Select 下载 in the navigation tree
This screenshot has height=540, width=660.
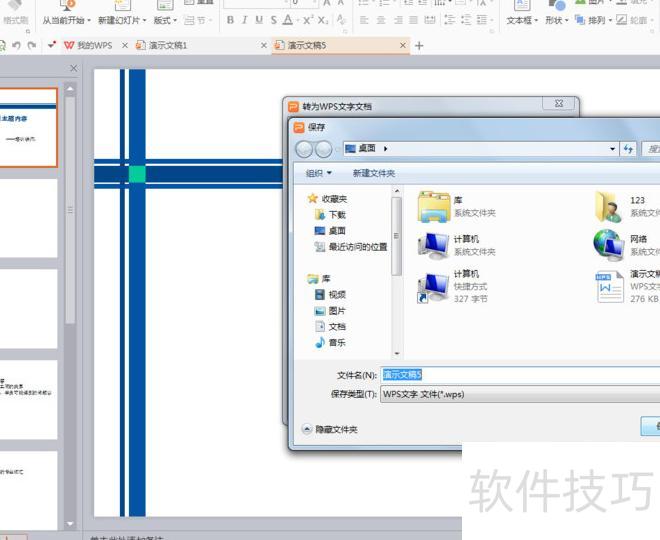point(331,215)
